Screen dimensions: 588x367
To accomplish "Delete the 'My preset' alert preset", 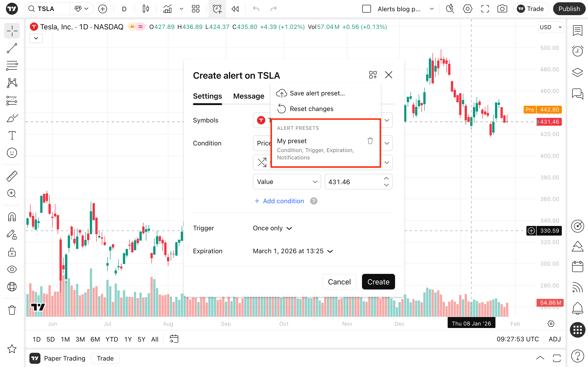I will (370, 141).
